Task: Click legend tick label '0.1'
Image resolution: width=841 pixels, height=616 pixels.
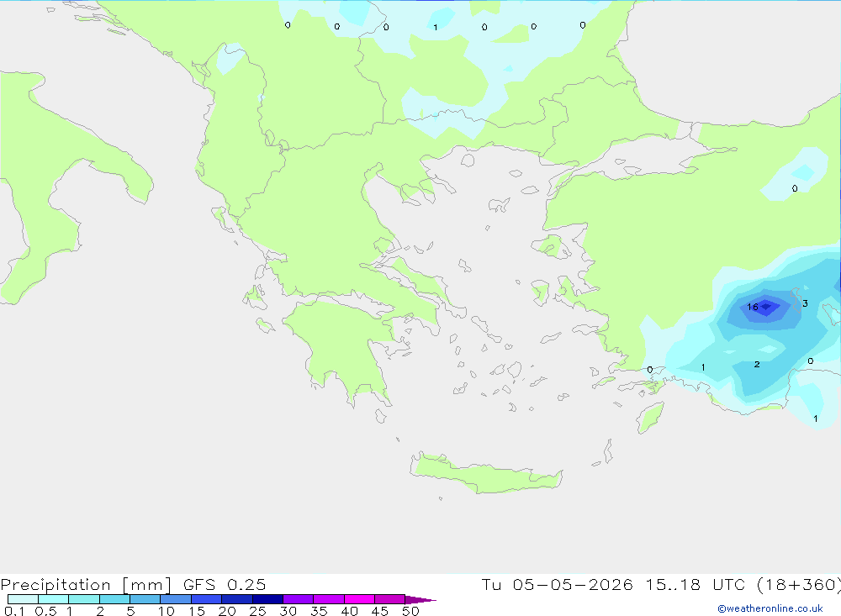Action: [x=14, y=611]
